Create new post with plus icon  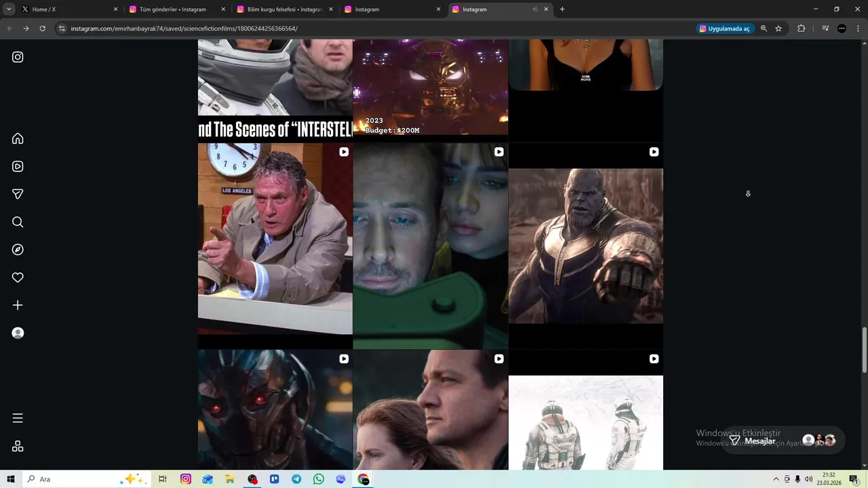pyautogui.click(x=18, y=305)
